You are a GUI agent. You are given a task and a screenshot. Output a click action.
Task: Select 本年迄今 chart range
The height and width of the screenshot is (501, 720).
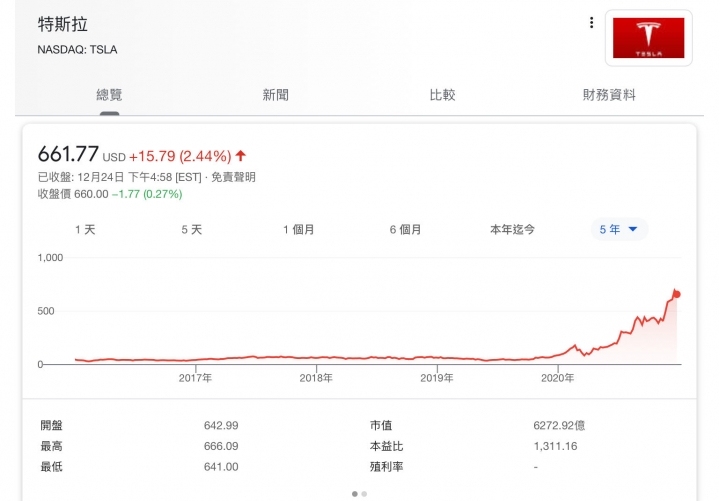coord(512,230)
